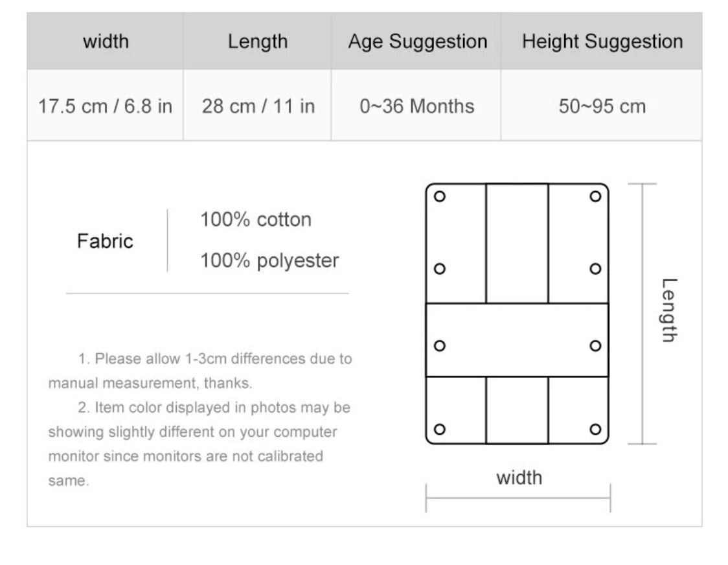The image size is (728, 565).
Task: Select the "width" column header
Action: (x=106, y=41)
